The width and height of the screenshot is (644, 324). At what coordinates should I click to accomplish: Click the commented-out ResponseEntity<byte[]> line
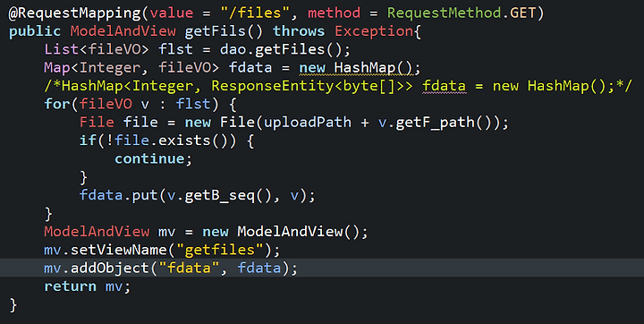click(x=337, y=86)
